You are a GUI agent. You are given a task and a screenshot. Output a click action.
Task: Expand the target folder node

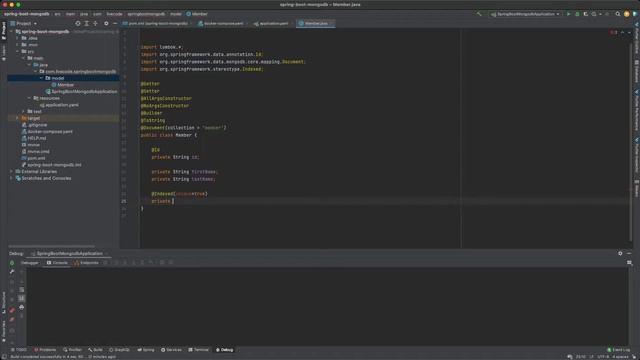(x=18, y=118)
